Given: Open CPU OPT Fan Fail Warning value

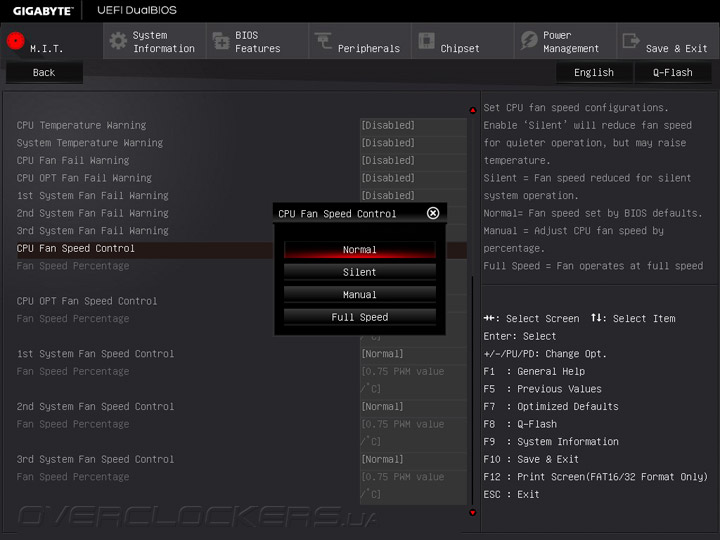Looking at the screenshot, I should point(413,178).
